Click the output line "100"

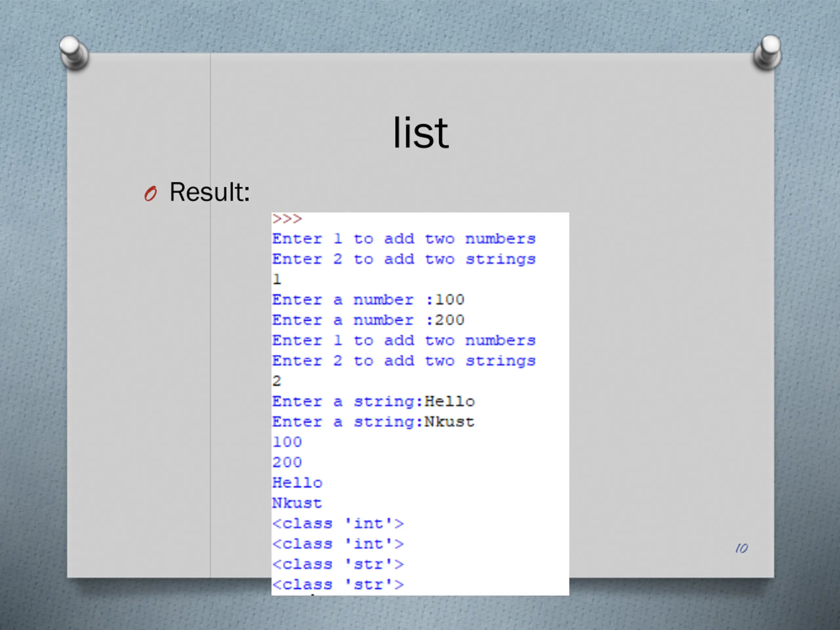287,442
